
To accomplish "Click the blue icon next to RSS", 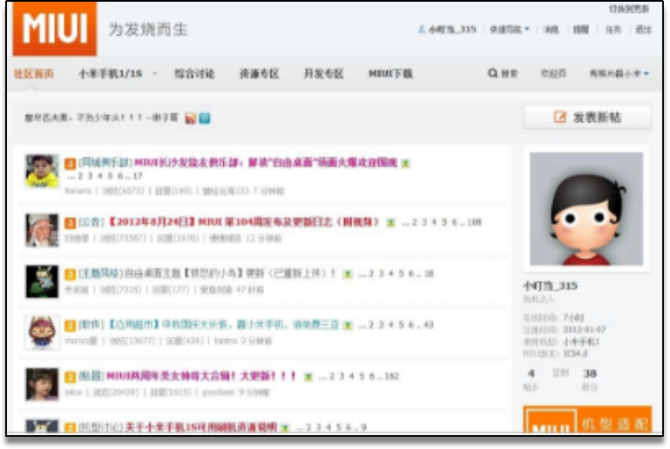I will 205,118.
